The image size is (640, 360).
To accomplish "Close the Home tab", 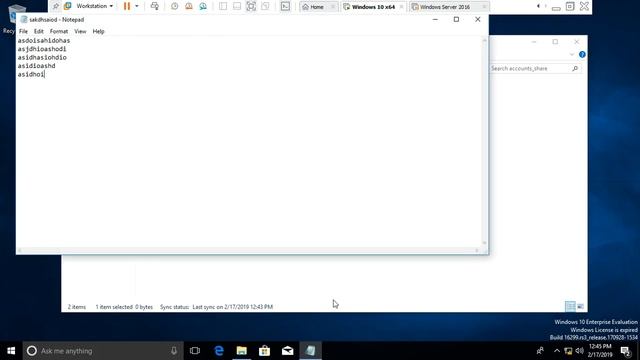I will coord(333,7).
